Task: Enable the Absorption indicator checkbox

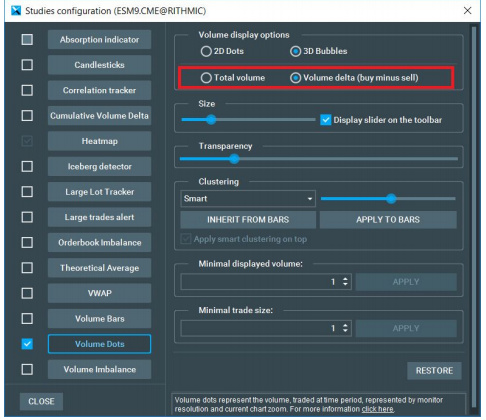Action: (x=27, y=39)
